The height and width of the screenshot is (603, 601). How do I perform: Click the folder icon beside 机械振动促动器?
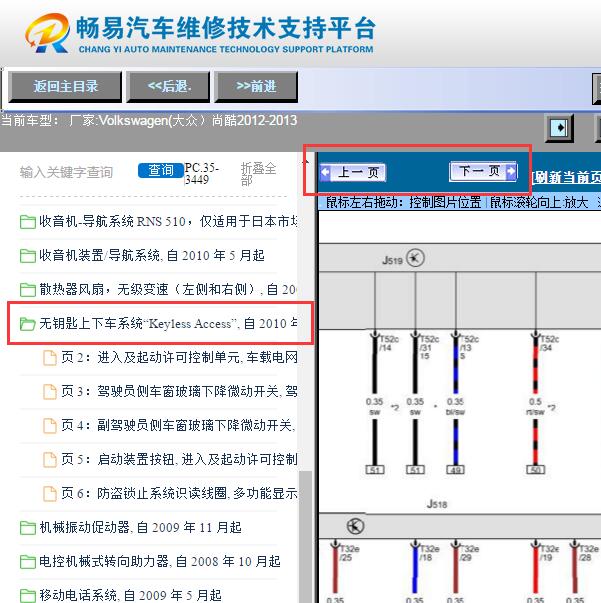tap(28, 528)
